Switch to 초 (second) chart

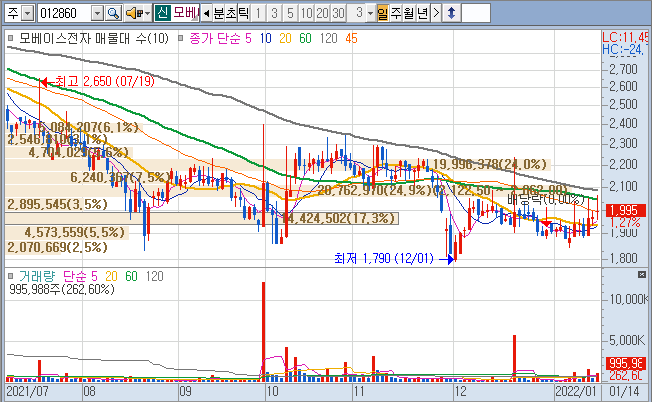pyautogui.click(x=231, y=13)
